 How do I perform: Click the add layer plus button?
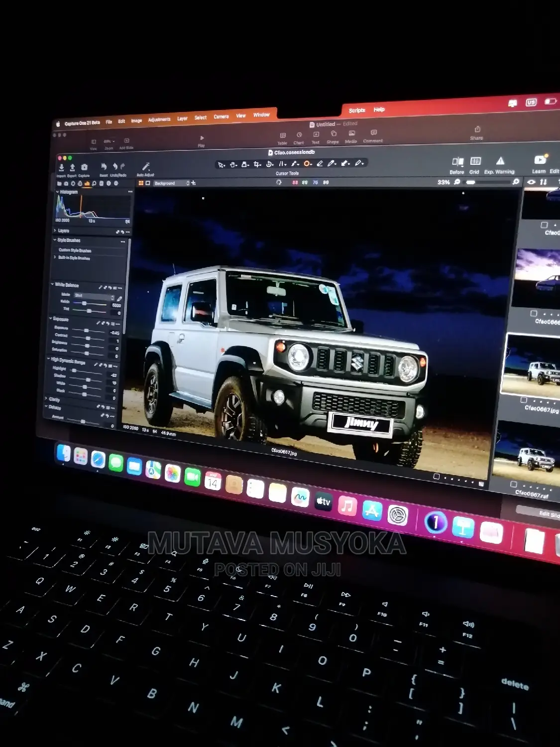[x=194, y=183]
